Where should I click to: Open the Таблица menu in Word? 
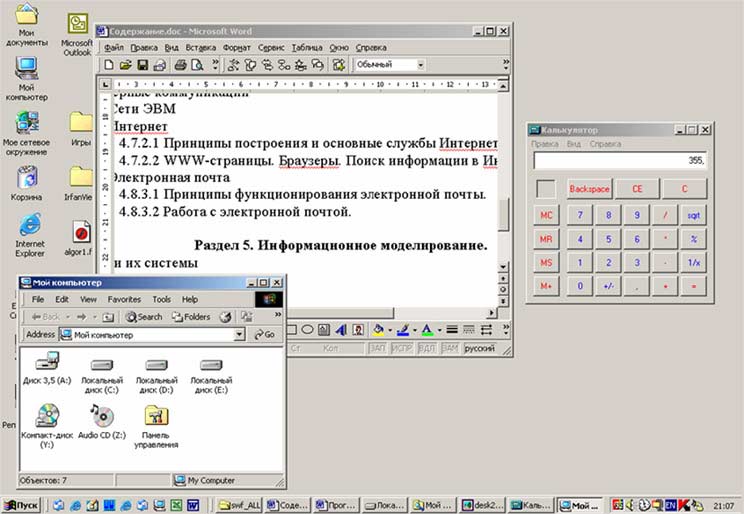coord(307,47)
